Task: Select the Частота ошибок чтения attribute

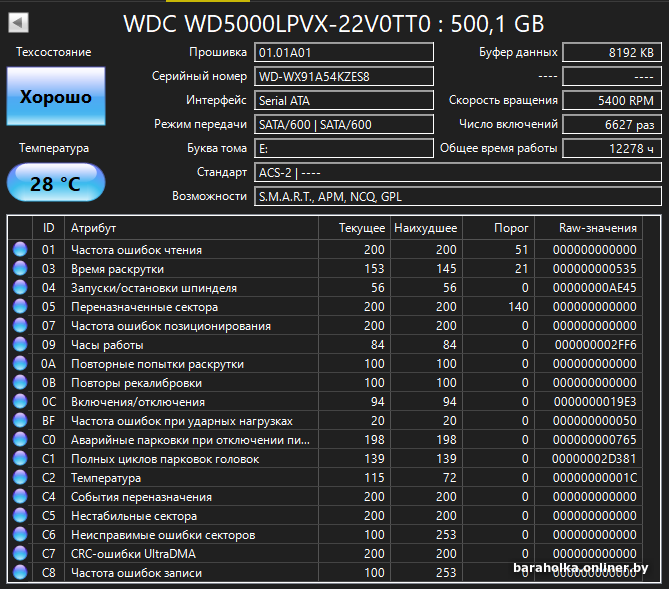Action: (x=136, y=250)
